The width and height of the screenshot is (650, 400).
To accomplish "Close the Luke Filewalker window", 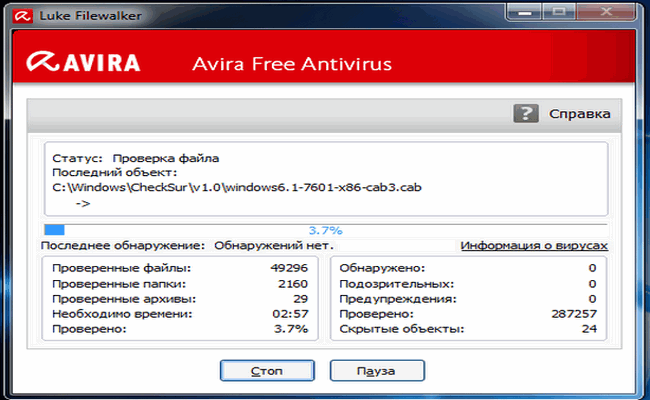I will [x=606, y=12].
